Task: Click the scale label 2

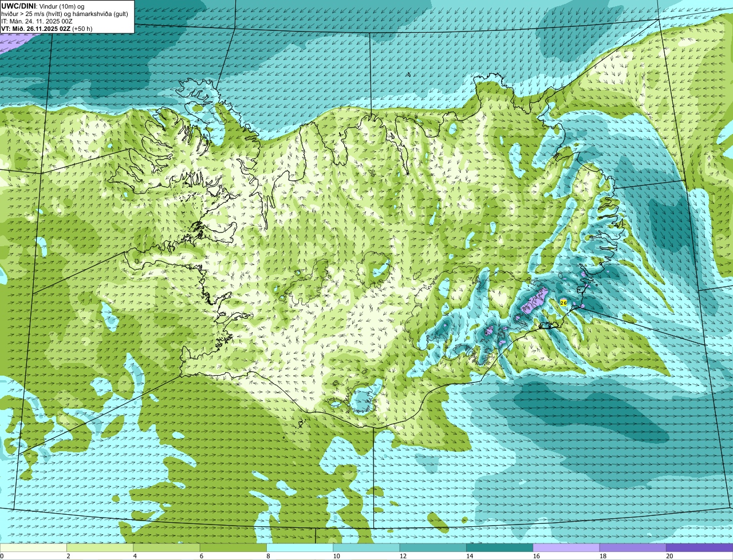Action: (x=68, y=556)
